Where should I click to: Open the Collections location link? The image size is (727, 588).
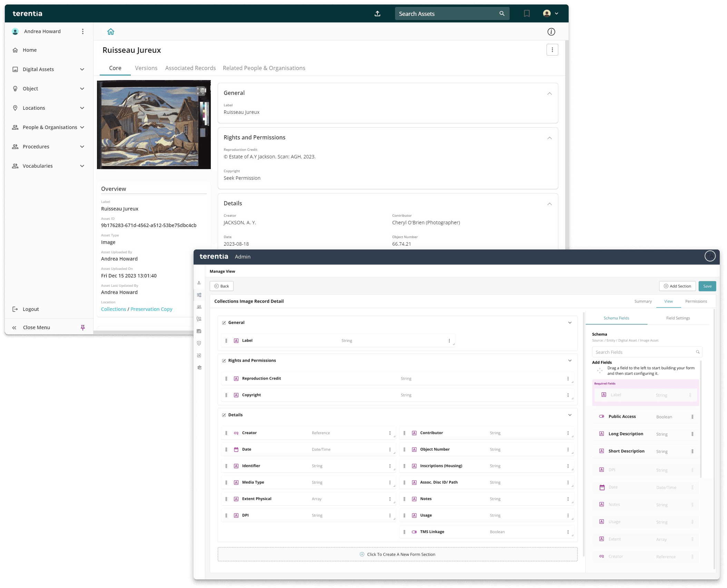114,309
